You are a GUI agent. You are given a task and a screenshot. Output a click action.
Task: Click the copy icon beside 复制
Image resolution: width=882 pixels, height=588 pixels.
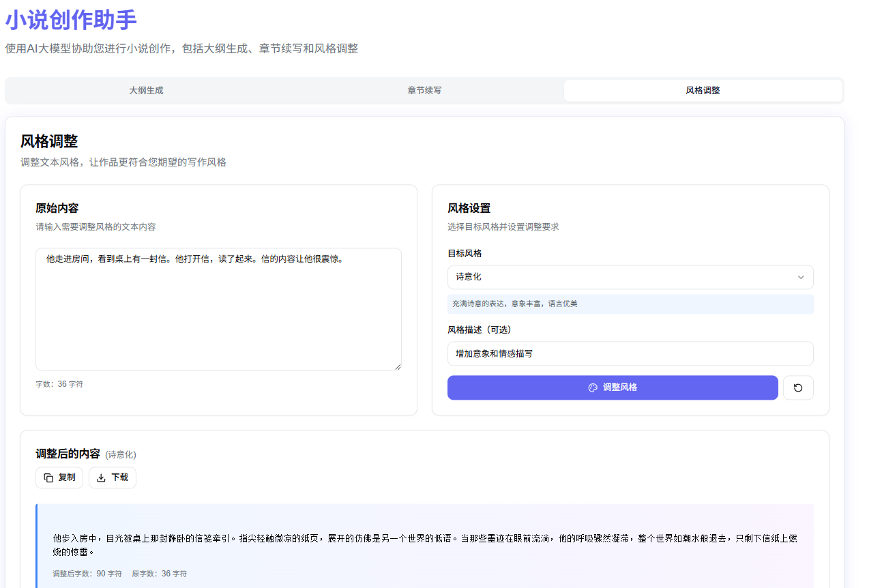click(x=48, y=477)
